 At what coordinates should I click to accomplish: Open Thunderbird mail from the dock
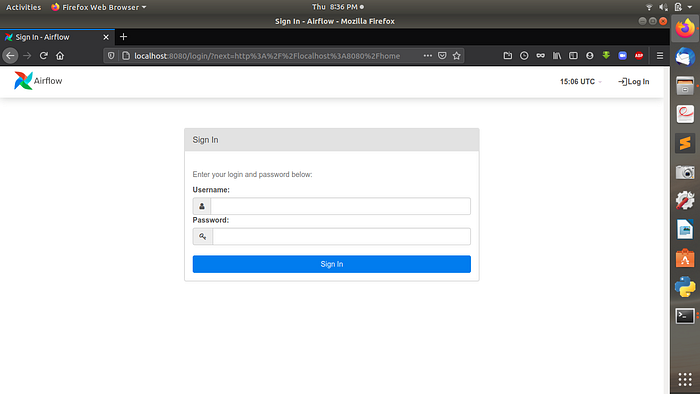pyautogui.click(x=685, y=57)
